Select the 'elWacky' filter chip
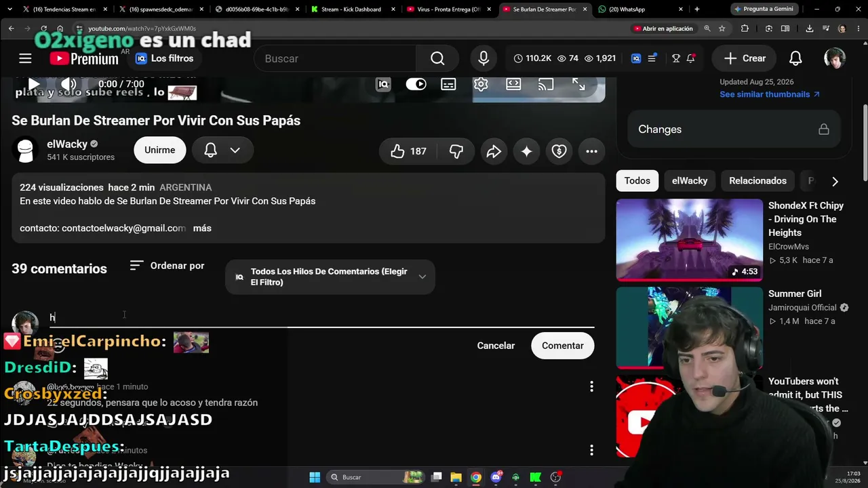Viewport: 868px width, 488px height. point(690,181)
